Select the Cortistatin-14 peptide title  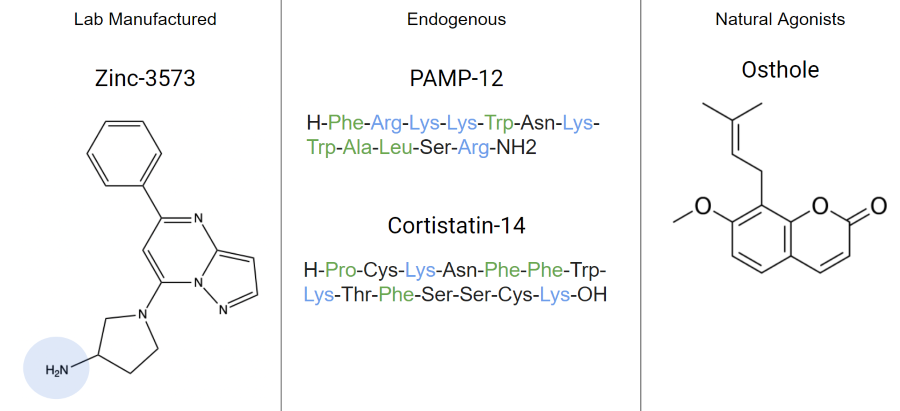(x=456, y=226)
